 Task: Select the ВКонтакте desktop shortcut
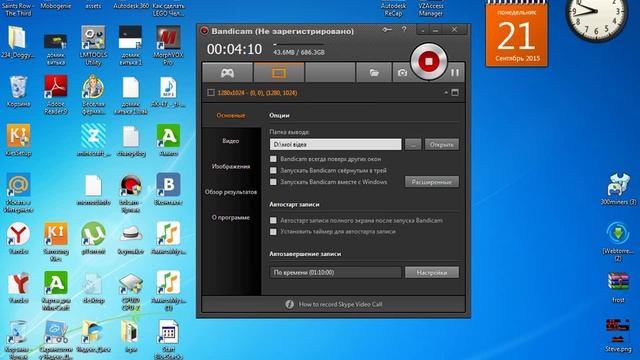[x=168, y=190]
